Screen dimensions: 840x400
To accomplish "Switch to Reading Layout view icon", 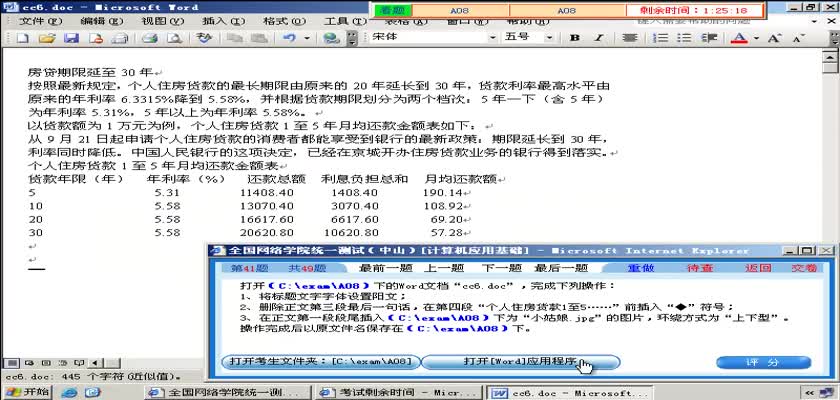I will pos(79,363).
